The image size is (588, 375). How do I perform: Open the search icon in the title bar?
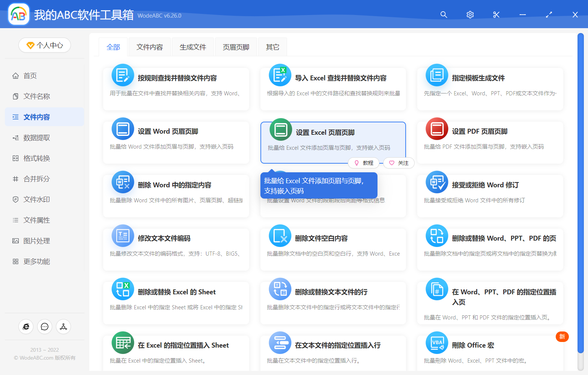pos(444,14)
